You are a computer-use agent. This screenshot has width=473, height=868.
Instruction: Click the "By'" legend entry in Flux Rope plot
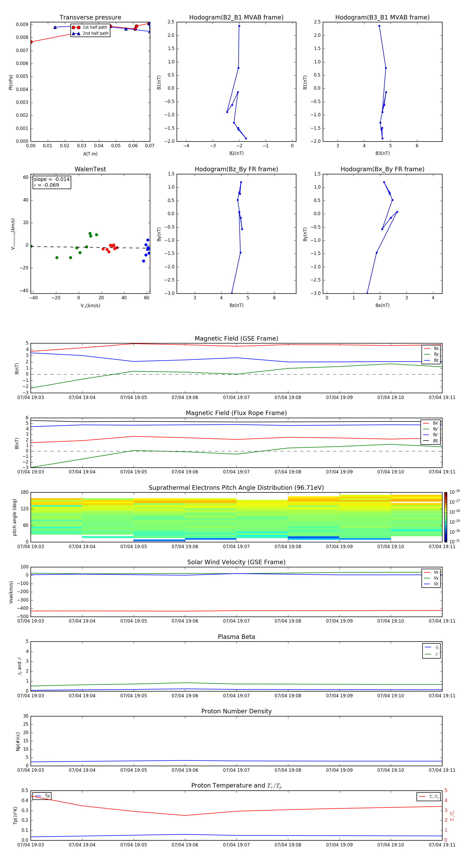point(431,429)
